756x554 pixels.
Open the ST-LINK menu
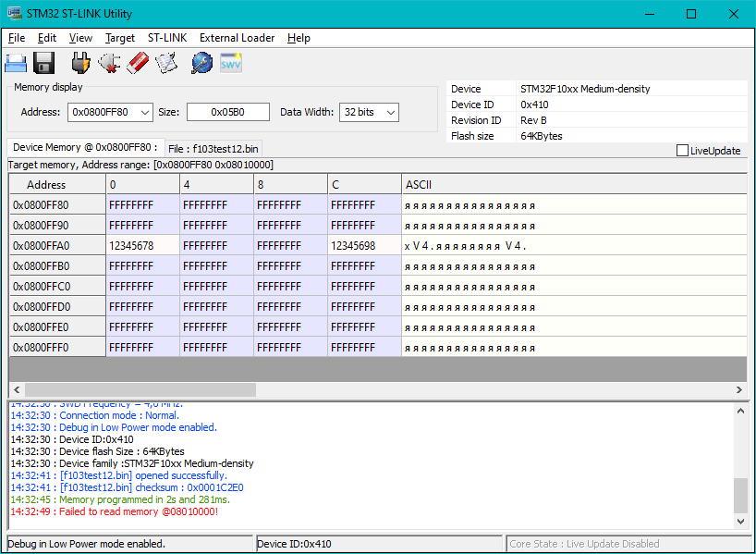click(x=167, y=38)
